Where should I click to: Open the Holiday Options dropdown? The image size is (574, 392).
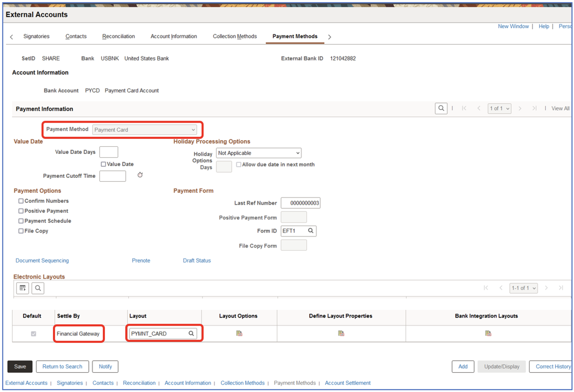[x=259, y=153]
